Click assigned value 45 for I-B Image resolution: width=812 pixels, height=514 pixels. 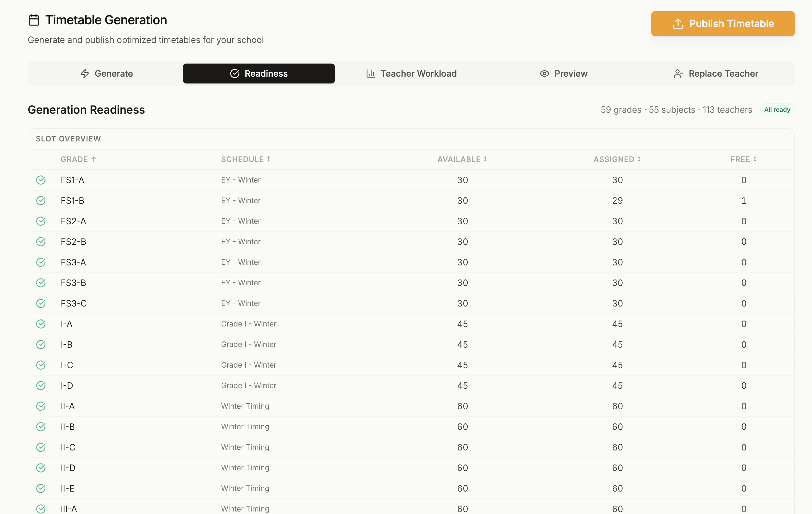(617, 345)
